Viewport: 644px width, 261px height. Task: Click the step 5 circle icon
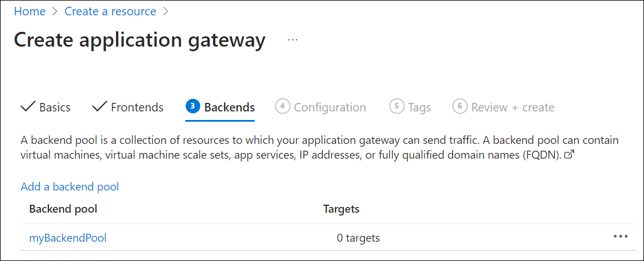click(x=397, y=106)
